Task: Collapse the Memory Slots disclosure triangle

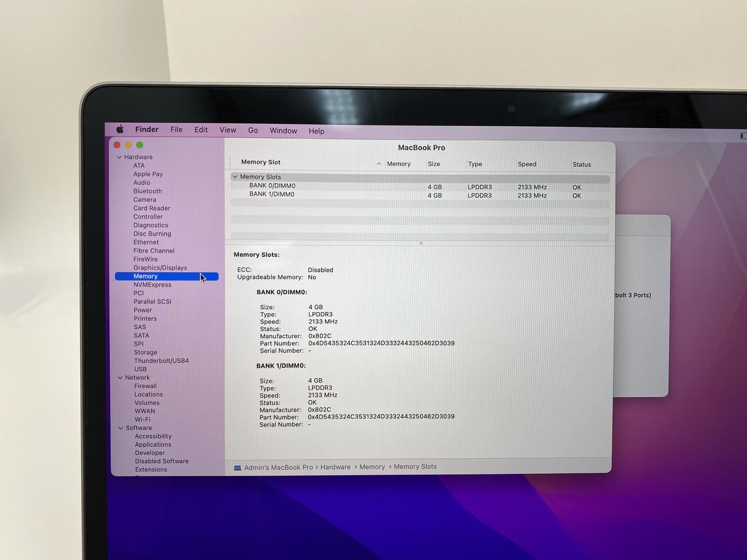Action: 235,177
